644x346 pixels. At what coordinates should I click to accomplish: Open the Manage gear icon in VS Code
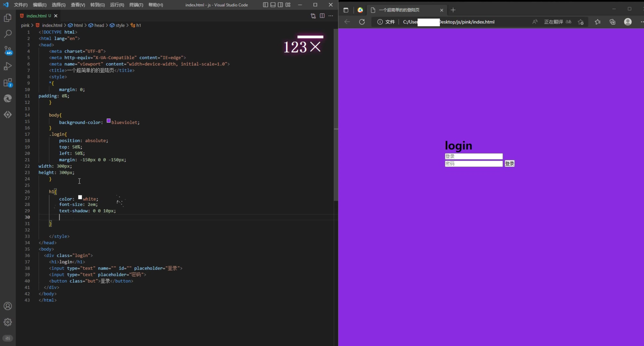pos(8,322)
